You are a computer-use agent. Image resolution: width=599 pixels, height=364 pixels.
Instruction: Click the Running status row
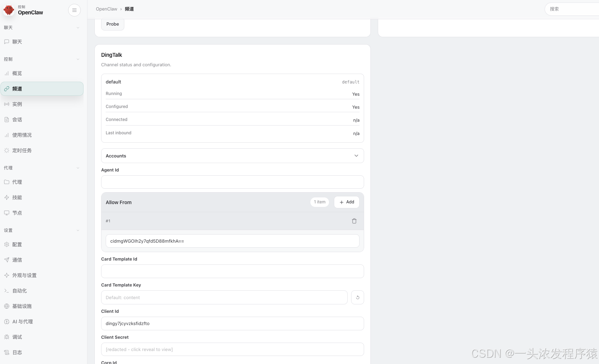(232, 94)
